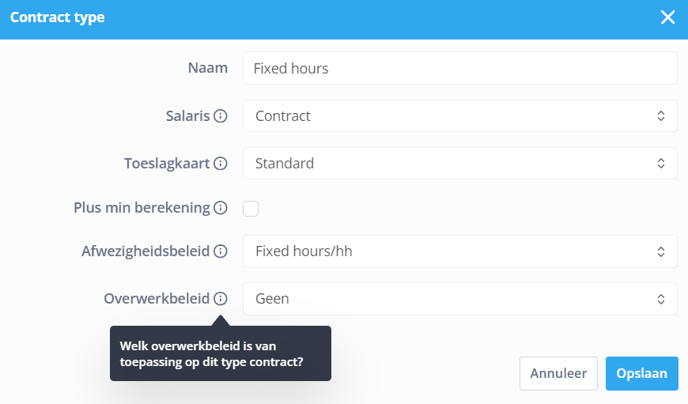Click the Afwezigheidsbeleid label text
This screenshot has height=404, width=688.
[x=146, y=251]
